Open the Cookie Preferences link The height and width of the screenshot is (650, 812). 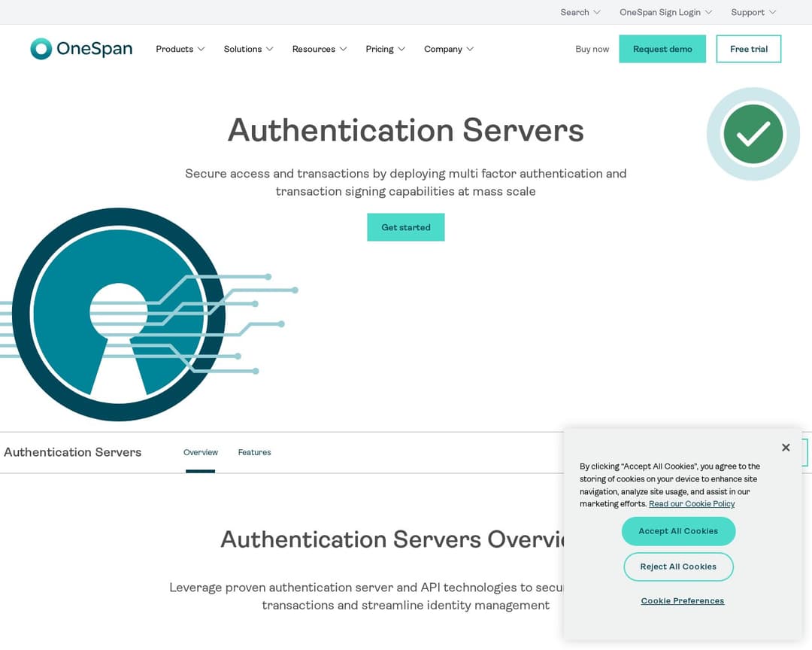click(x=682, y=600)
